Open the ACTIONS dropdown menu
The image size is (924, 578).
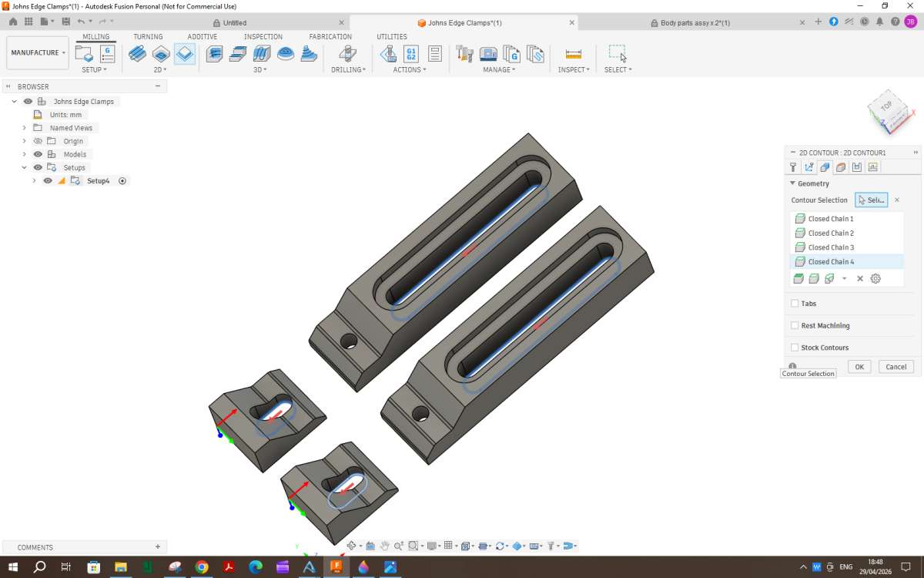(410, 69)
